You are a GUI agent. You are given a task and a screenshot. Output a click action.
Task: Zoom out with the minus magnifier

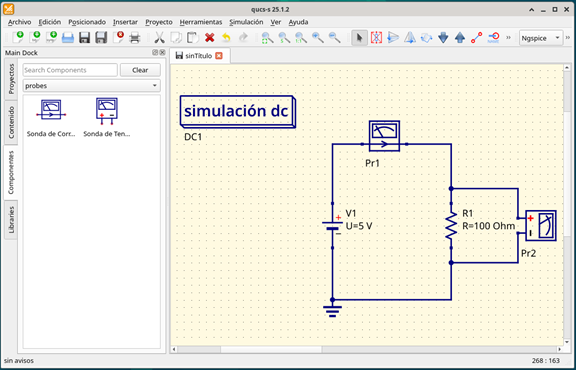[x=334, y=37]
